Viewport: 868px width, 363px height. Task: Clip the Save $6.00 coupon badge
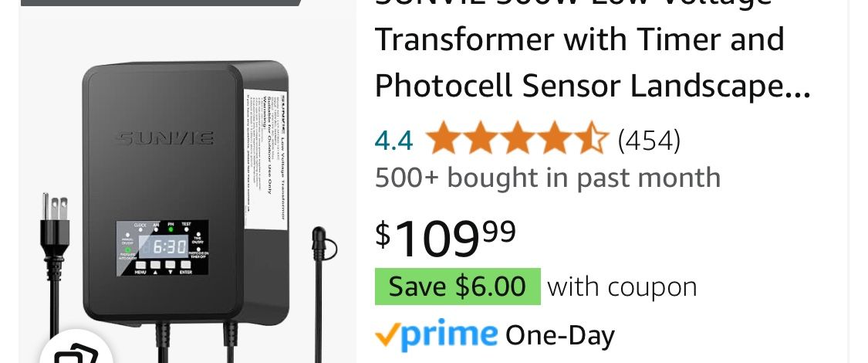pos(457,287)
